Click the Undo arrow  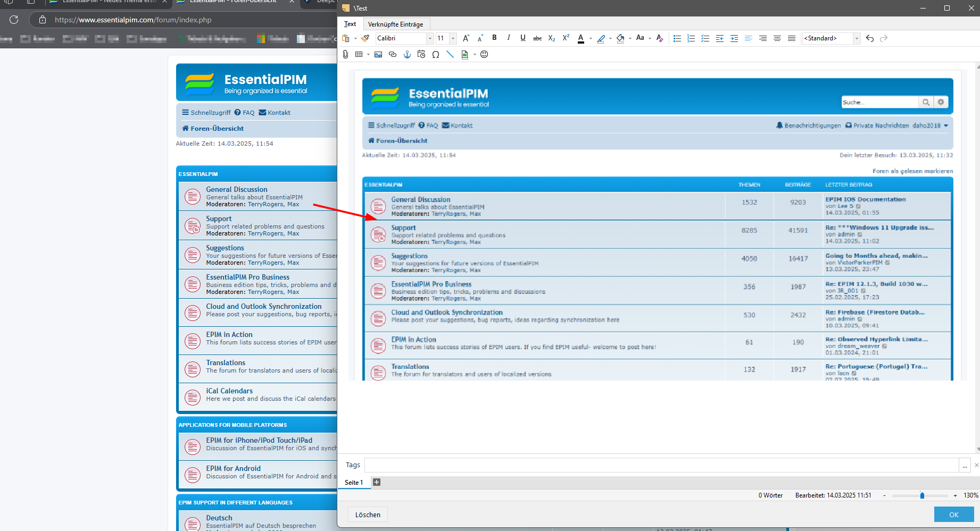click(x=870, y=38)
